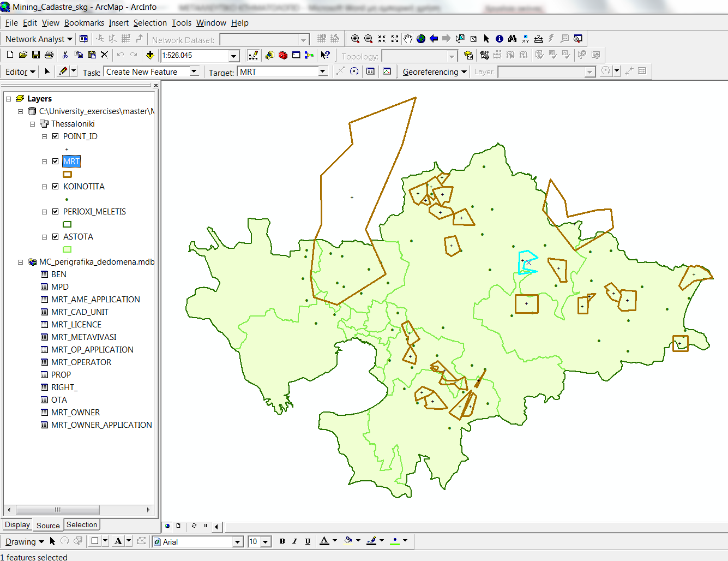Open the Georeferencing menu button
Image resolution: width=728 pixels, height=561 pixels.
coord(435,72)
